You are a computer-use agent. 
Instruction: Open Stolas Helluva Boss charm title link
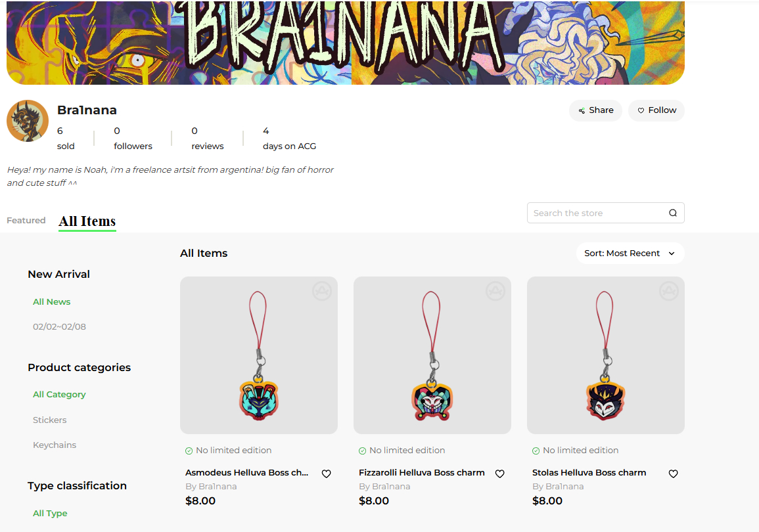coord(589,472)
